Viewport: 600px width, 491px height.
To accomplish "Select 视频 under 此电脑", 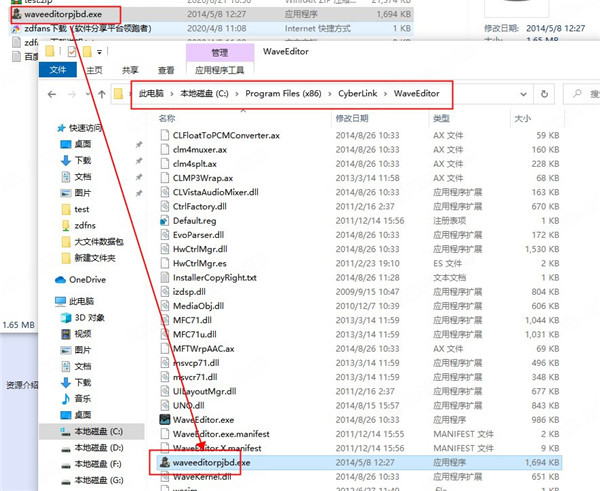I will (x=83, y=334).
